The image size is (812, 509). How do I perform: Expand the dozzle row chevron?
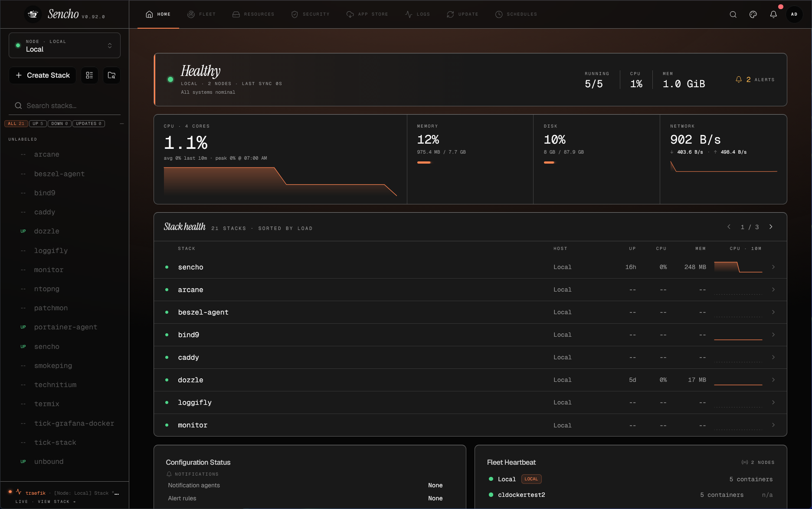point(773,380)
